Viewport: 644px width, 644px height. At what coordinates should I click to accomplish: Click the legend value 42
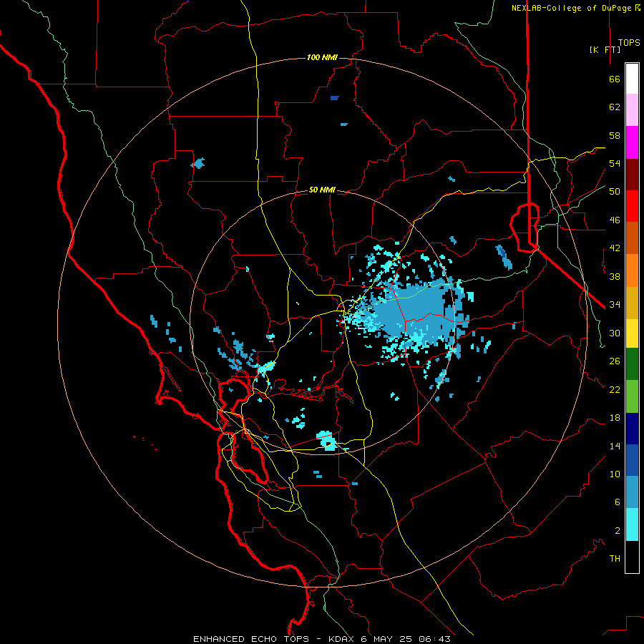pos(615,248)
